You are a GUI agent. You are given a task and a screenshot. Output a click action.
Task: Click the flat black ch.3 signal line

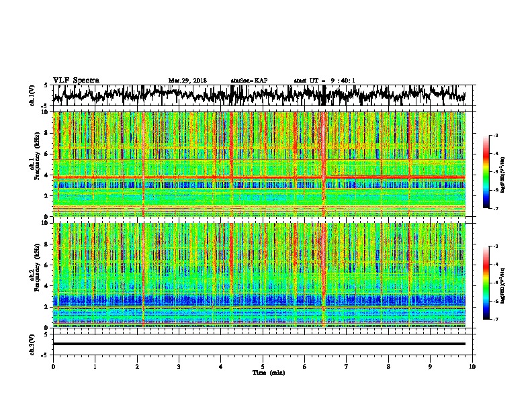coord(259,344)
